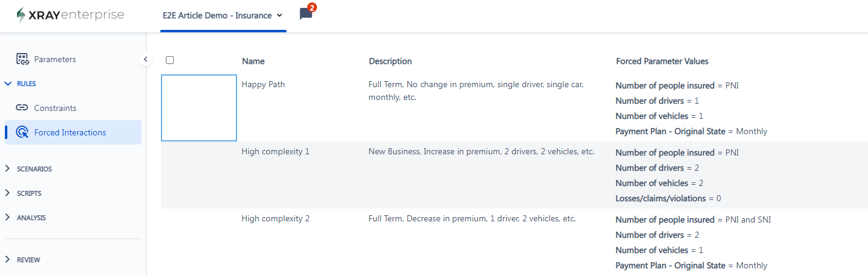Click the red notification badge

(312, 8)
